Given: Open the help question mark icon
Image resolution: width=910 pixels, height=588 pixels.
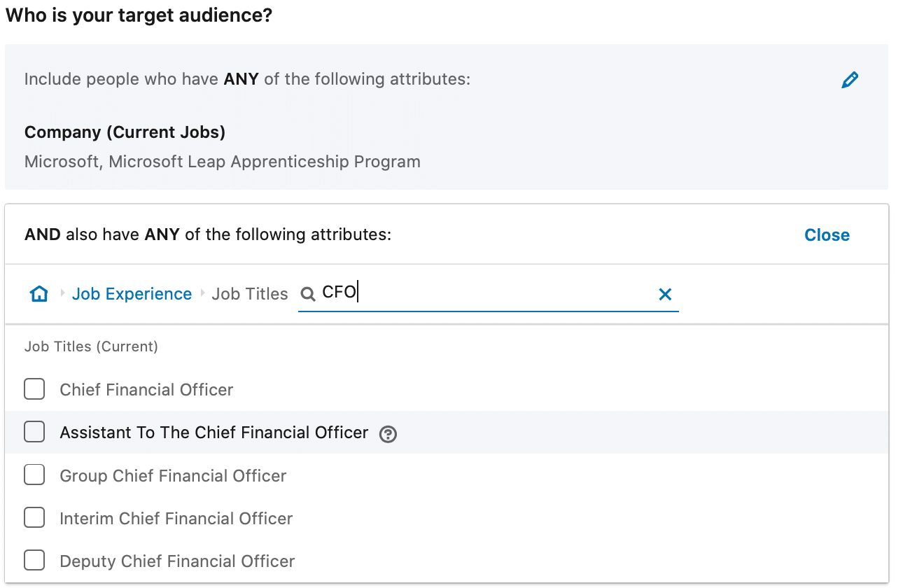Looking at the screenshot, I should [388, 434].
